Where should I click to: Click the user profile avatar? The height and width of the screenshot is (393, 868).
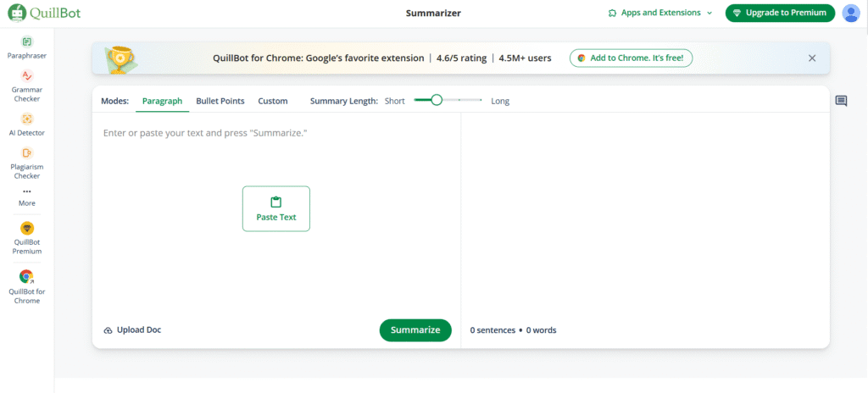pyautogui.click(x=850, y=13)
